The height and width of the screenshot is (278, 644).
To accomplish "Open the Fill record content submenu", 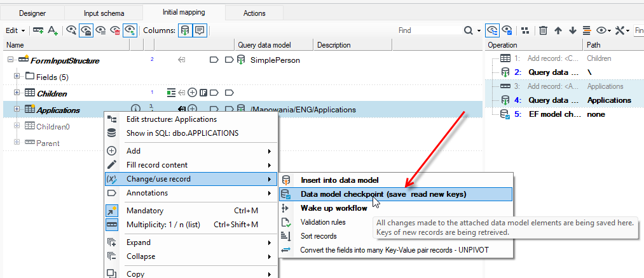I will [x=191, y=165].
